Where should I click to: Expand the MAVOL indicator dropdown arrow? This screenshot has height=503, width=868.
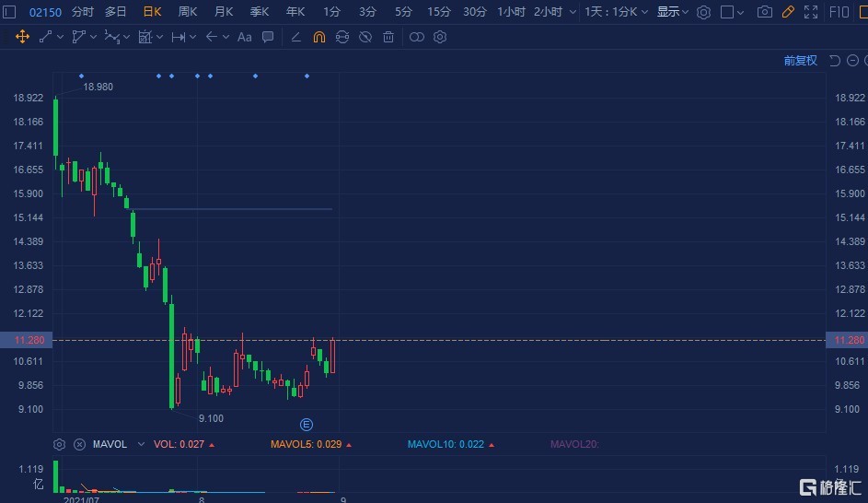[141, 444]
